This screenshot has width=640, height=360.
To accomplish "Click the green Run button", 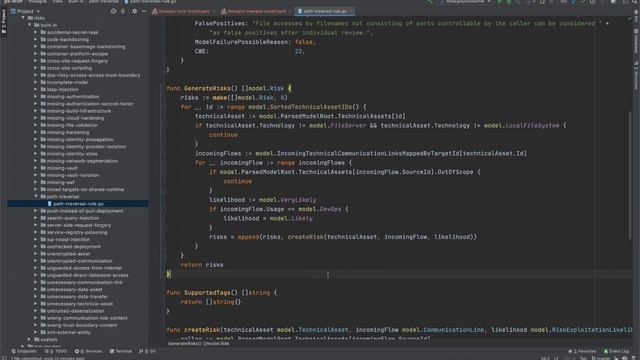I will (499, 2).
